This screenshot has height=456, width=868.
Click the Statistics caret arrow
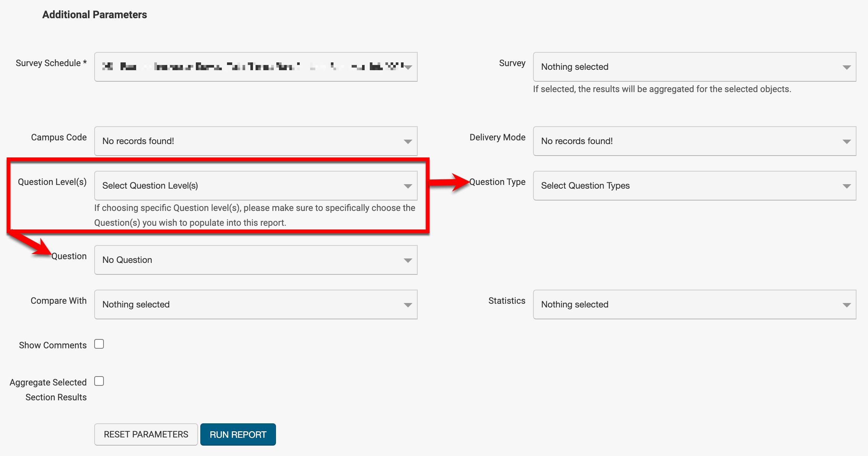846,305
